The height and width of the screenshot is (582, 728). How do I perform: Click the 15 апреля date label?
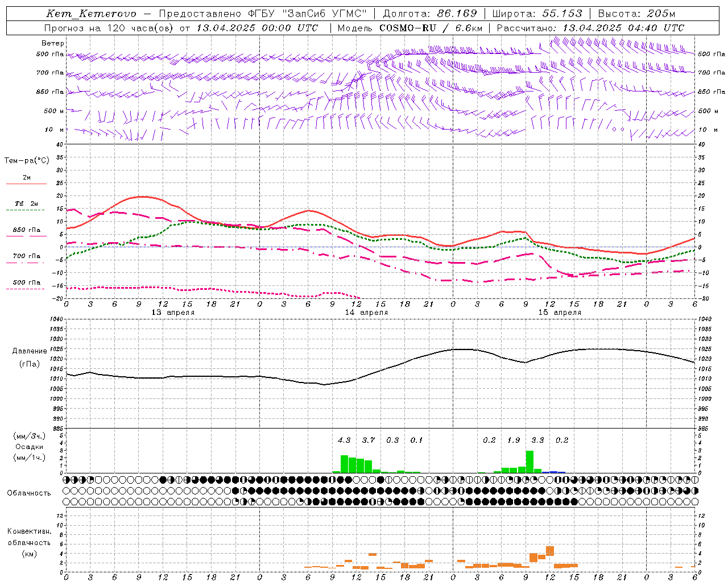560,313
